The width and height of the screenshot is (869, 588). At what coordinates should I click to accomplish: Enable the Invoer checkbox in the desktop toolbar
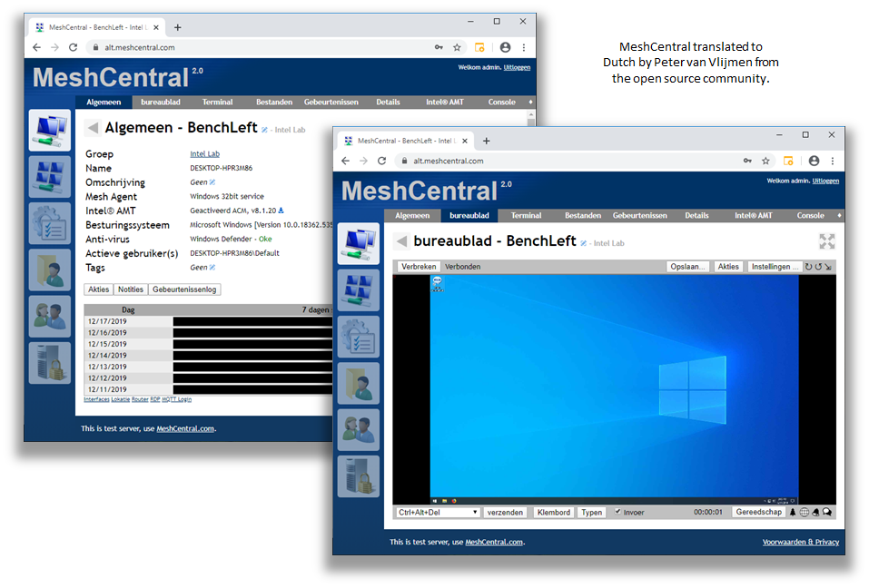pyautogui.click(x=617, y=512)
